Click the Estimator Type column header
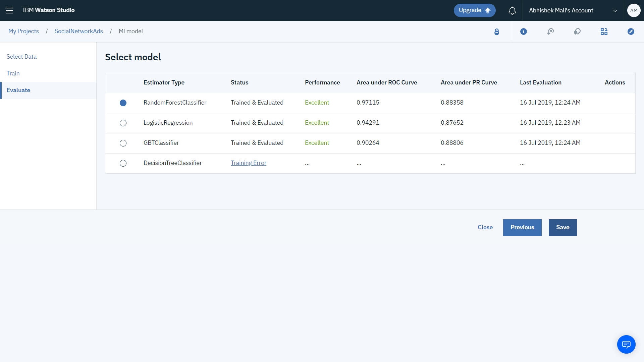The height and width of the screenshot is (362, 644). tap(164, 82)
